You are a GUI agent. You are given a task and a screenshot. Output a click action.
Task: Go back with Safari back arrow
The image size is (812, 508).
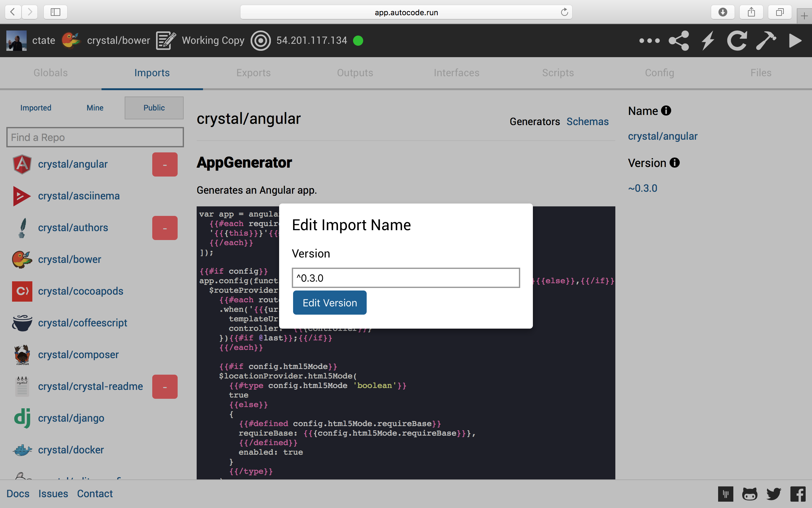pos(13,12)
